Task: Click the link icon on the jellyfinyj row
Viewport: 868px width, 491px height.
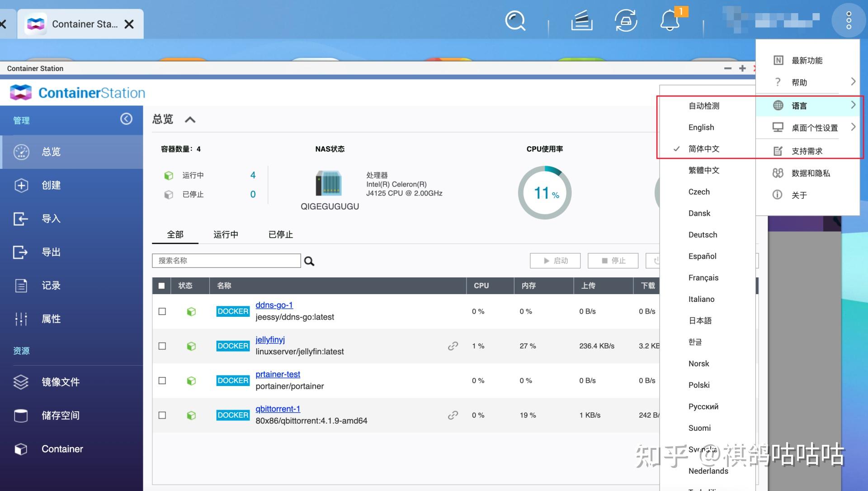Action: (x=453, y=346)
